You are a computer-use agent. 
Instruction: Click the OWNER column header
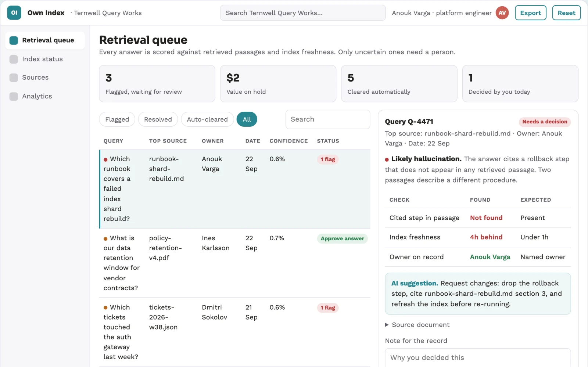coord(212,141)
